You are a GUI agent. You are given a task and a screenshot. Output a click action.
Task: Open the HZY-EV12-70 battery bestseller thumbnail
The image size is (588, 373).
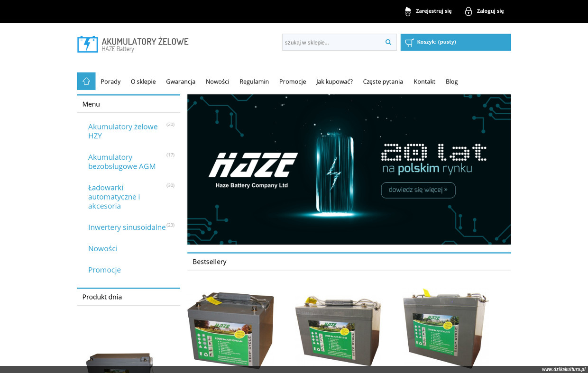coord(446,328)
